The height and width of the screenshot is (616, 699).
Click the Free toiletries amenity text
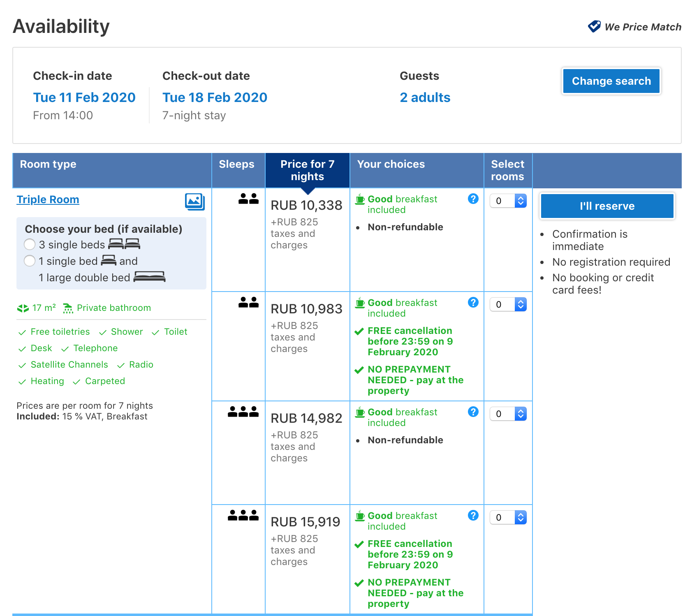tap(60, 332)
